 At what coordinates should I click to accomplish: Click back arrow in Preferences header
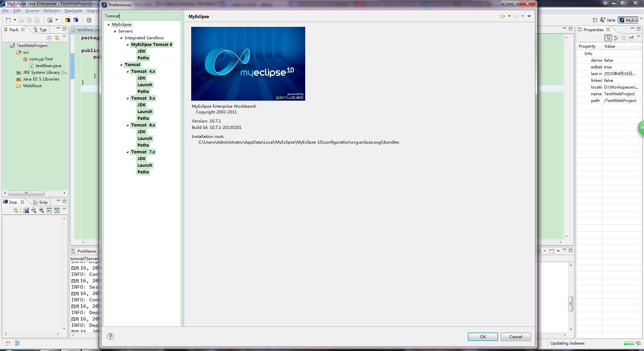point(503,16)
